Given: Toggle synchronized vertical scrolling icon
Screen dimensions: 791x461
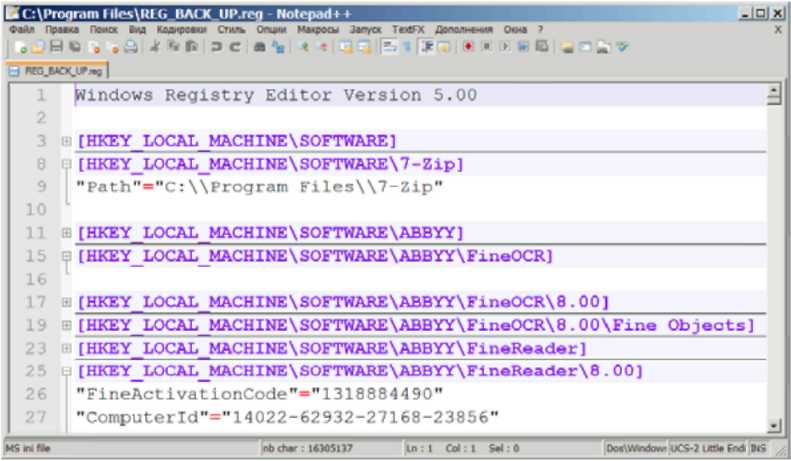Looking at the screenshot, I should [x=346, y=47].
